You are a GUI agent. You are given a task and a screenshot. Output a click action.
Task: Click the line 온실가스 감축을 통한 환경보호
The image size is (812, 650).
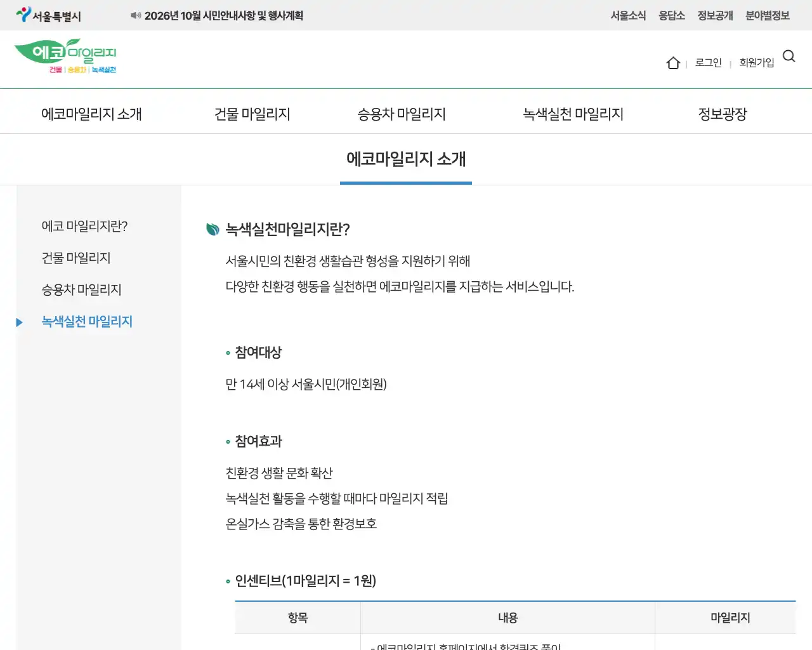(x=301, y=524)
